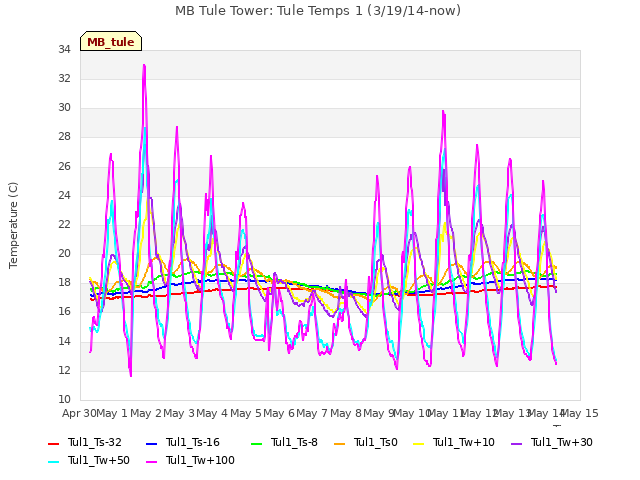Click the Tul1_Tw+100 legend label

200,460
